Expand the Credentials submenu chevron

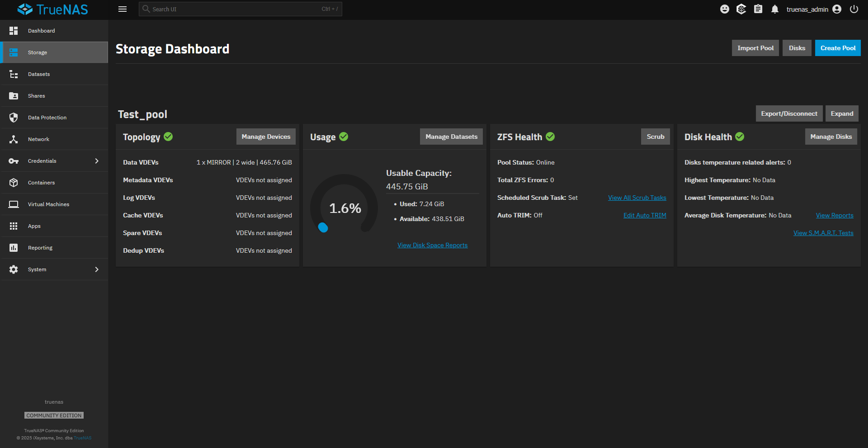[97, 161]
